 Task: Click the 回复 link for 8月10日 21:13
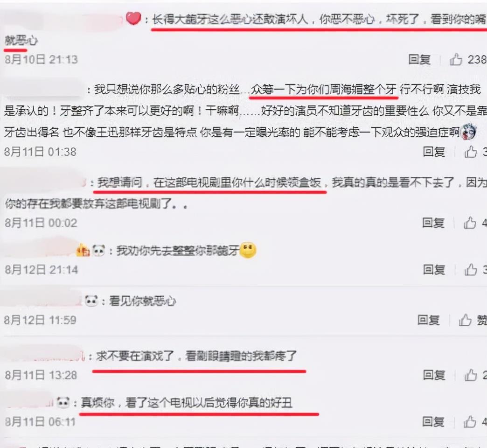coord(419,59)
